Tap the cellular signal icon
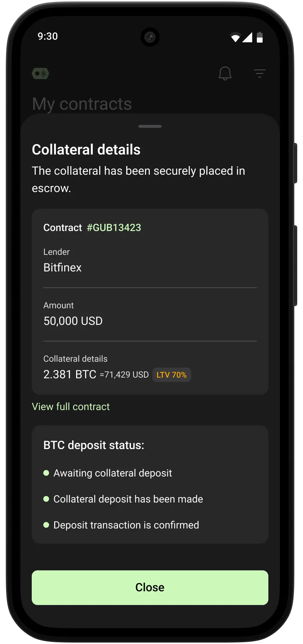 pyautogui.click(x=247, y=37)
